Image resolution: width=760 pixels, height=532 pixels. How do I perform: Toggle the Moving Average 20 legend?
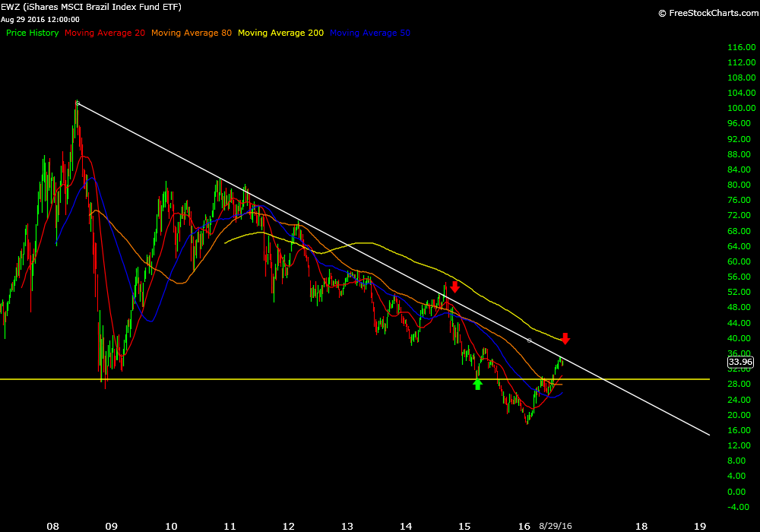105,33
